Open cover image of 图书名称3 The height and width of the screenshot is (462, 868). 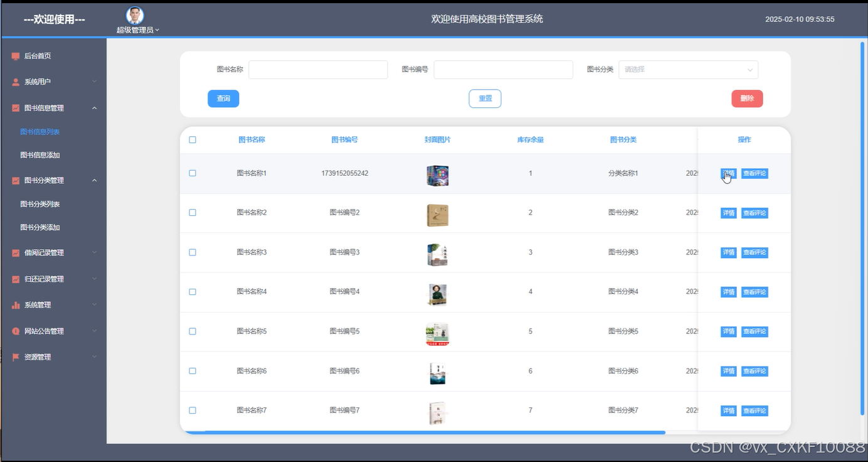pos(437,255)
